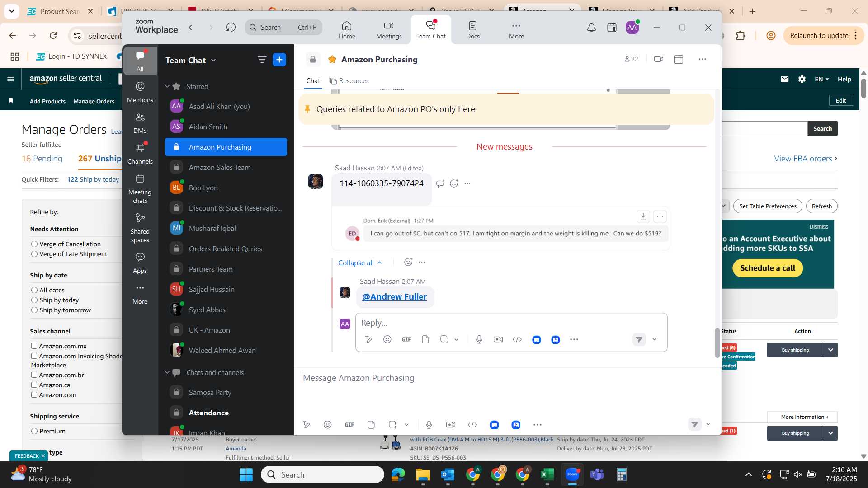Select the Ship by tomorrow radio button
The width and height of the screenshot is (868, 488).
34,310
